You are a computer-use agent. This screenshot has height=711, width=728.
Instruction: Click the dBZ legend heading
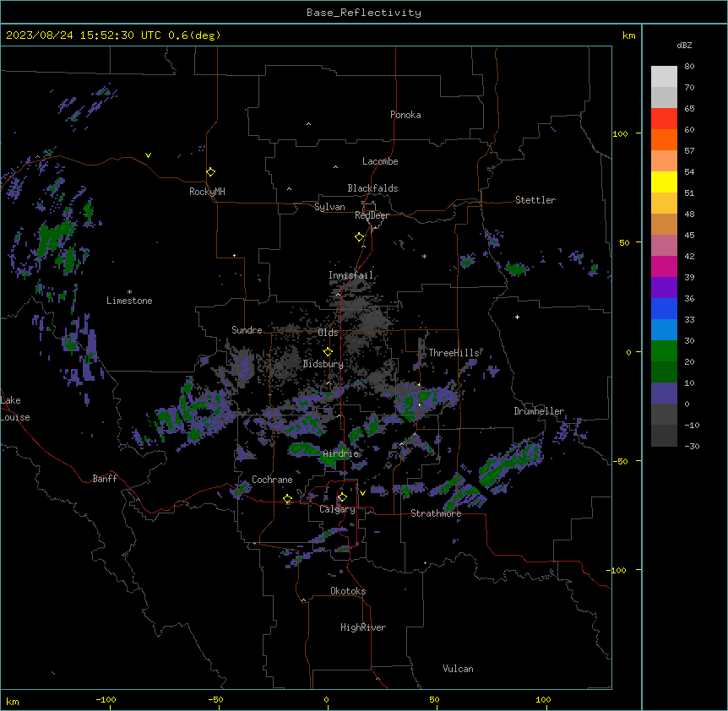point(684,45)
